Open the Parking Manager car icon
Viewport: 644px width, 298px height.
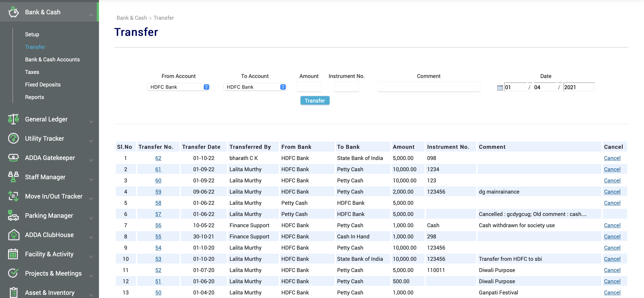click(13, 215)
